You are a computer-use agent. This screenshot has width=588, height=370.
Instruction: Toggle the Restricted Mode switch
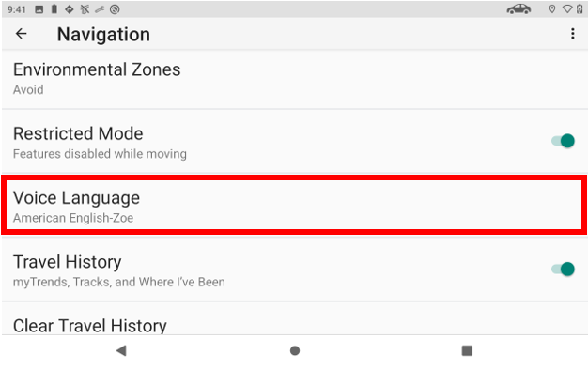coord(563,141)
